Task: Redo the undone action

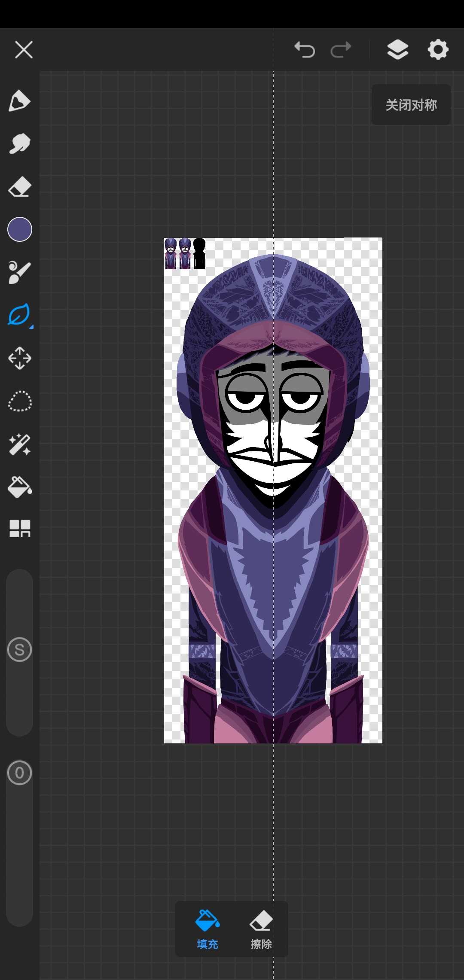Action: [x=341, y=50]
